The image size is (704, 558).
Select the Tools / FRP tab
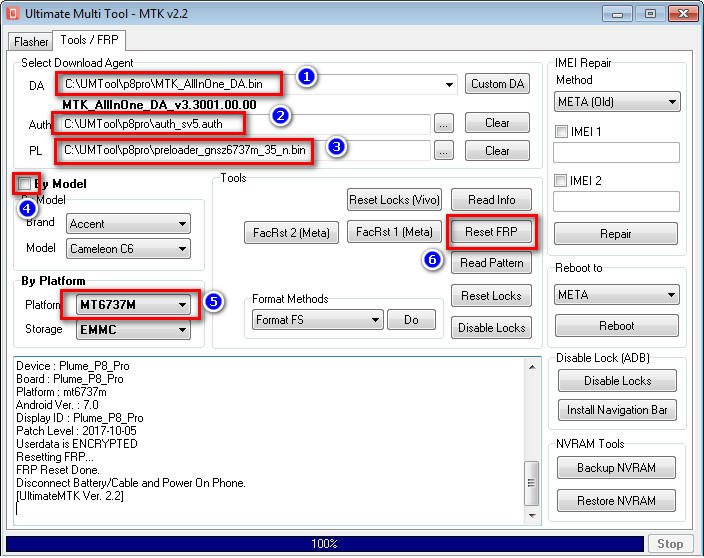pyautogui.click(x=89, y=40)
